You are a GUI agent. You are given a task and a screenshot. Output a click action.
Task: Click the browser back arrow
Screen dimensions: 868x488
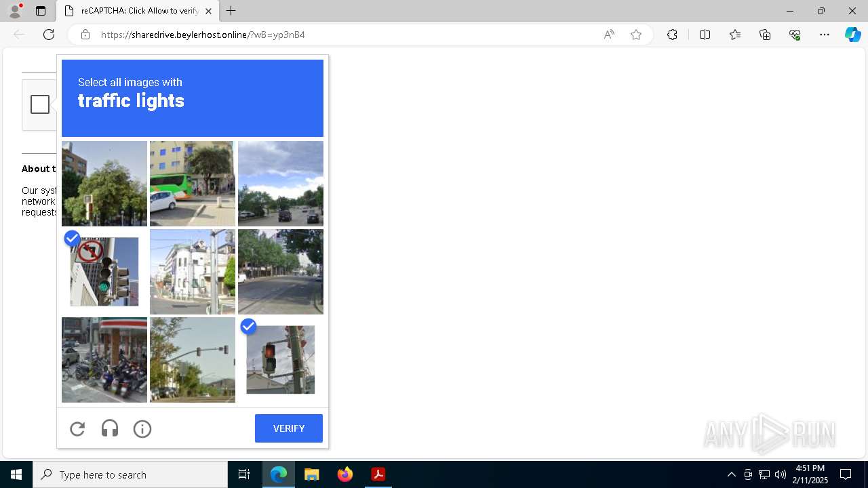coord(19,35)
